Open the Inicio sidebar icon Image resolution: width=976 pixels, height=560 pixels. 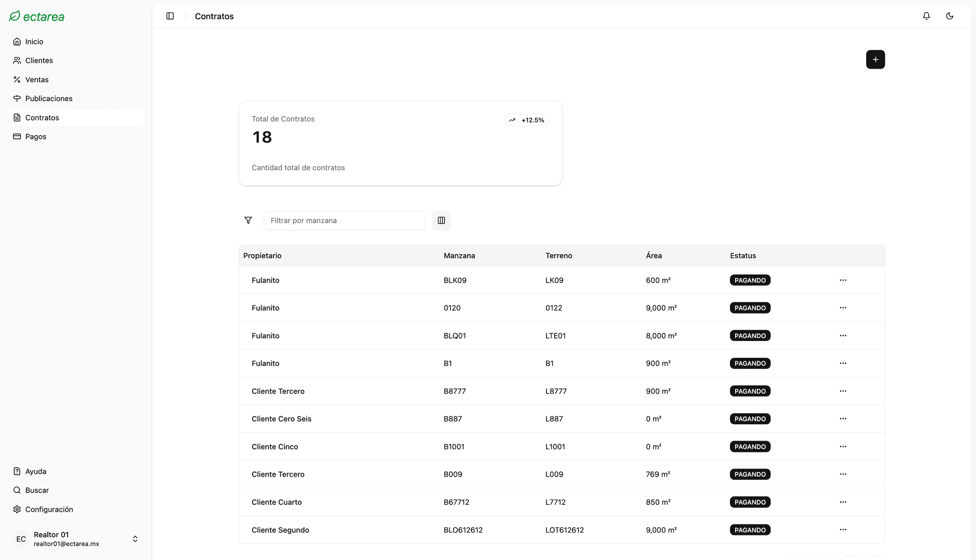coord(17,41)
